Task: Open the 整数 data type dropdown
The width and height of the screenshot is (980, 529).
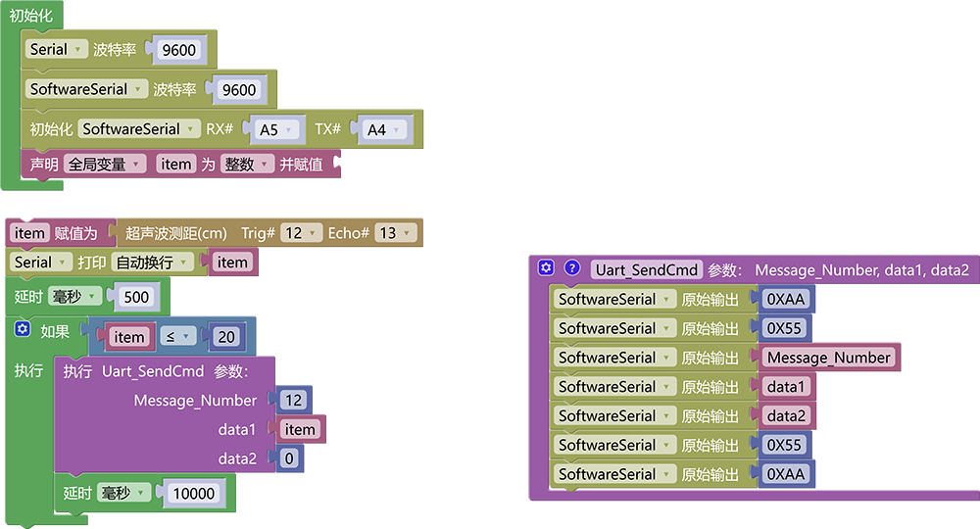Action: [247, 165]
